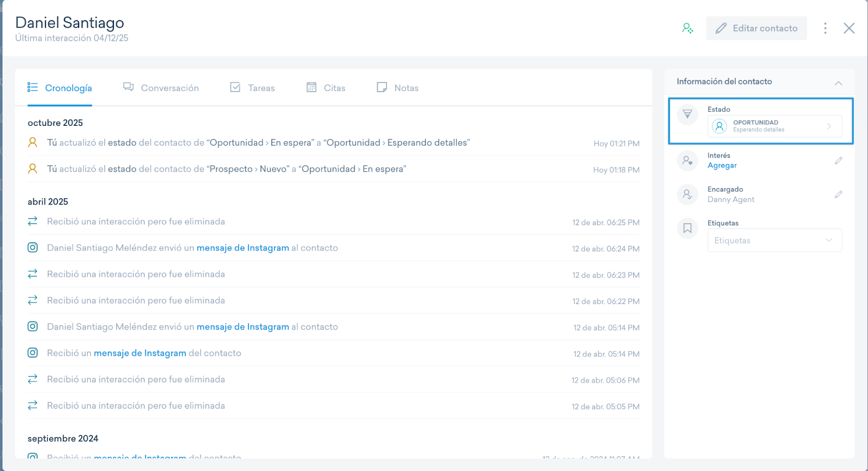Collapse the Información del contacto panel

tap(838, 83)
